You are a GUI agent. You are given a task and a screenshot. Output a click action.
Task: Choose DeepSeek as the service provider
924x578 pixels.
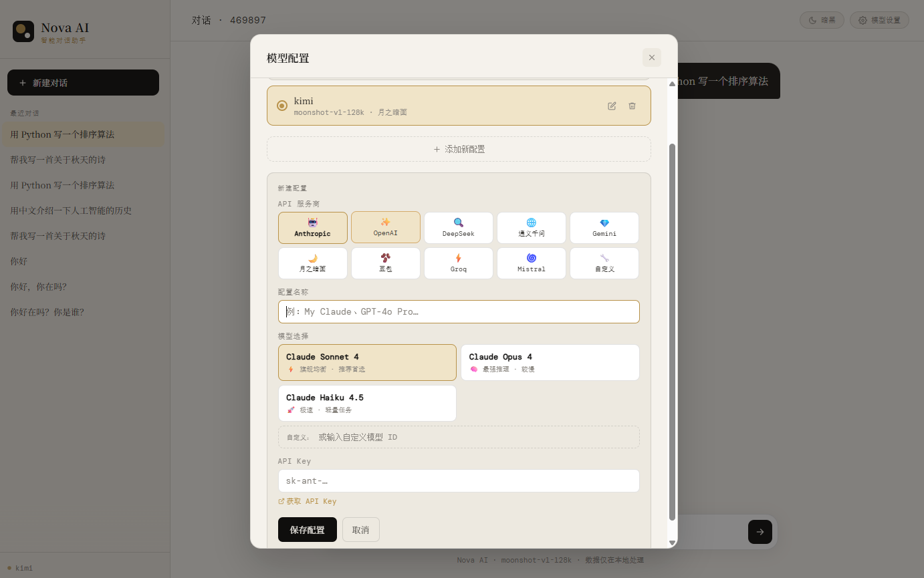[458, 227]
